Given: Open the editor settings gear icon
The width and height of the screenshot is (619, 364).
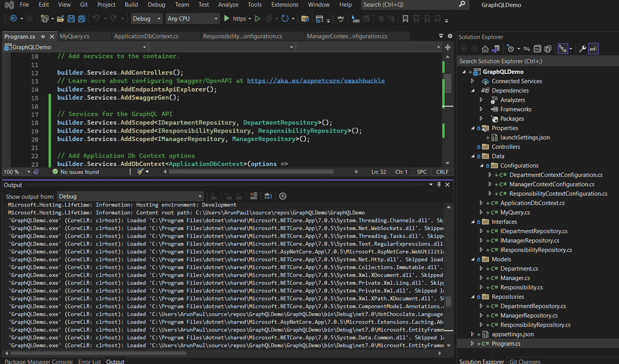Looking at the screenshot, I should 450,36.
